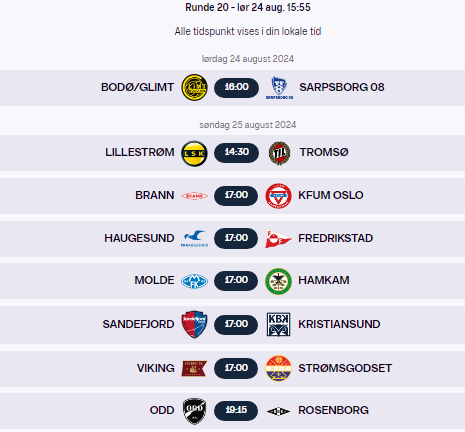Select the Viking FK flag crest
The height and width of the screenshot is (432, 465).
pyautogui.click(x=194, y=368)
